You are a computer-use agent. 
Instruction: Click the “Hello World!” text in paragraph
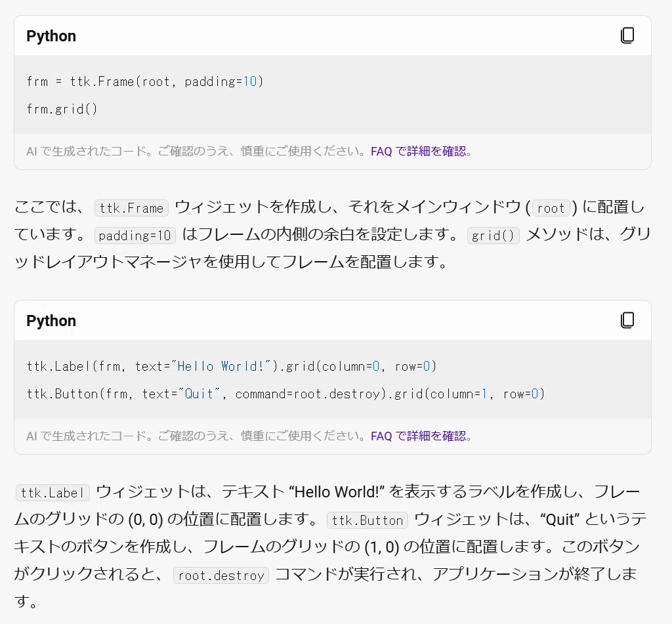tap(337, 492)
